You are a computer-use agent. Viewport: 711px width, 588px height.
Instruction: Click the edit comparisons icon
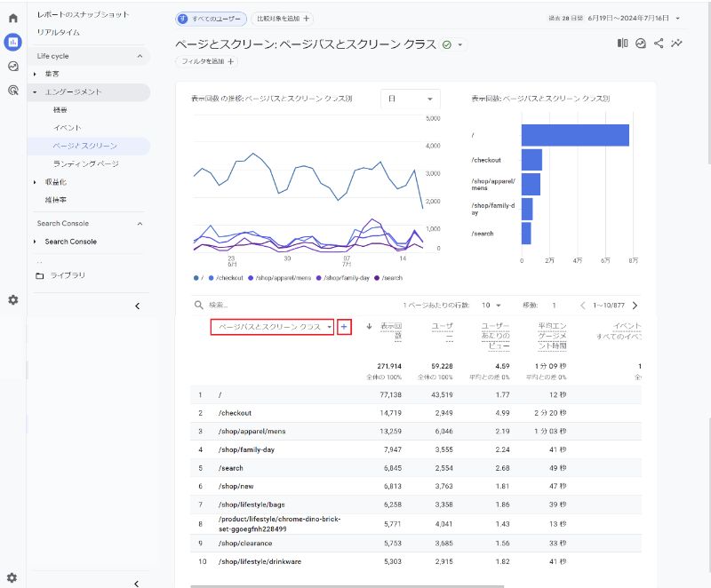click(x=622, y=44)
